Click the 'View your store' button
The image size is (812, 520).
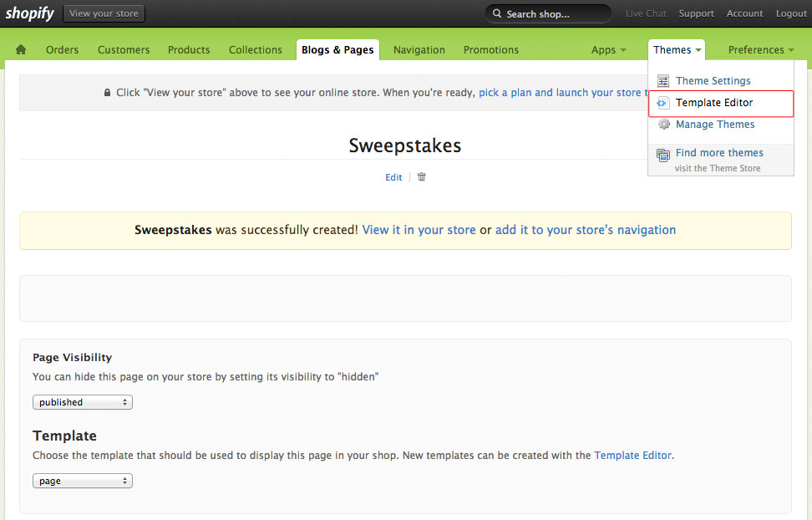[104, 13]
